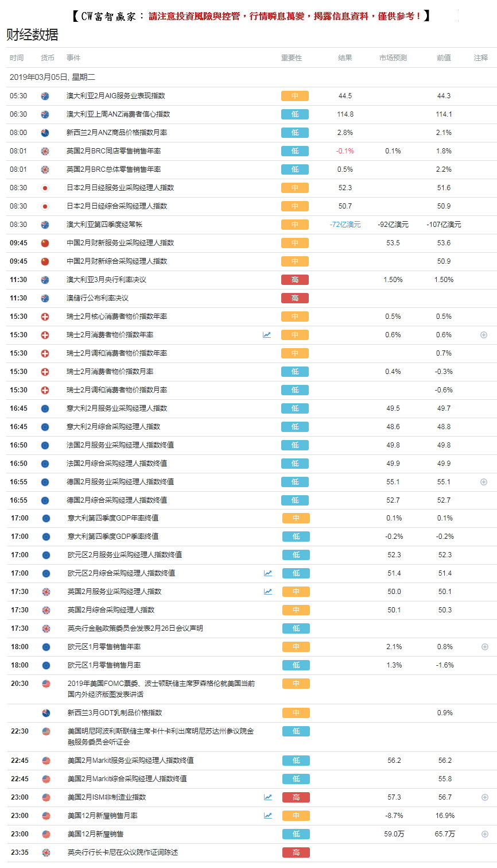Open chart icon for 瑞士2月消费者物价指数年率
Screen dimensions: 497x868
[x=267, y=335]
